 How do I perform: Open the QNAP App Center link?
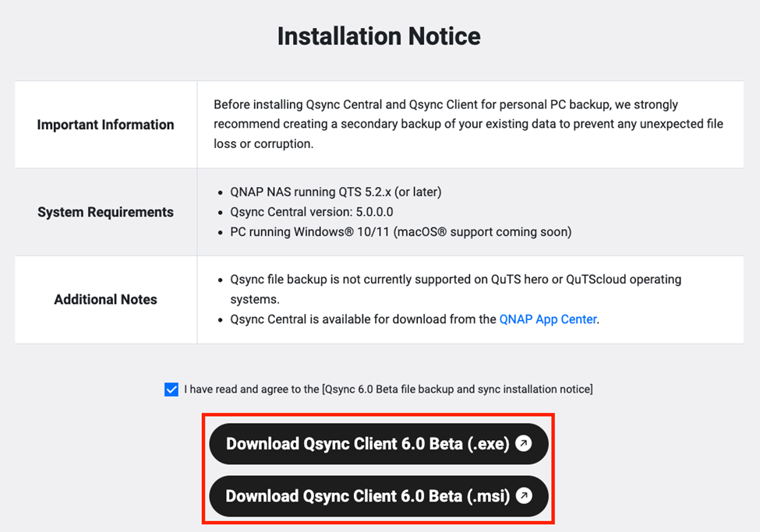547,319
